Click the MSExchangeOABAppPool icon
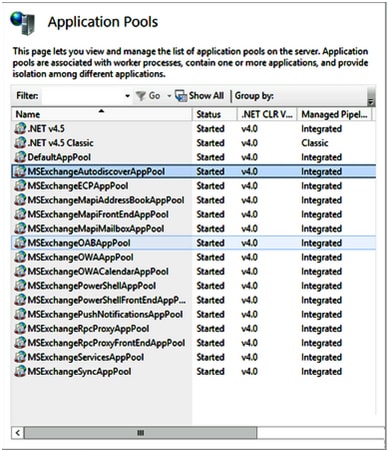390x450 pixels. pyautogui.click(x=20, y=243)
